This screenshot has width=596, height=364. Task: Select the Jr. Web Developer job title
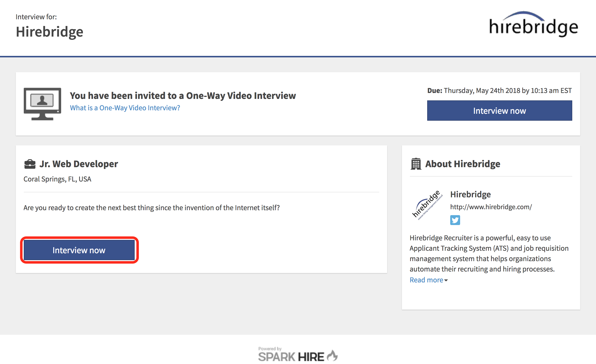79,163
